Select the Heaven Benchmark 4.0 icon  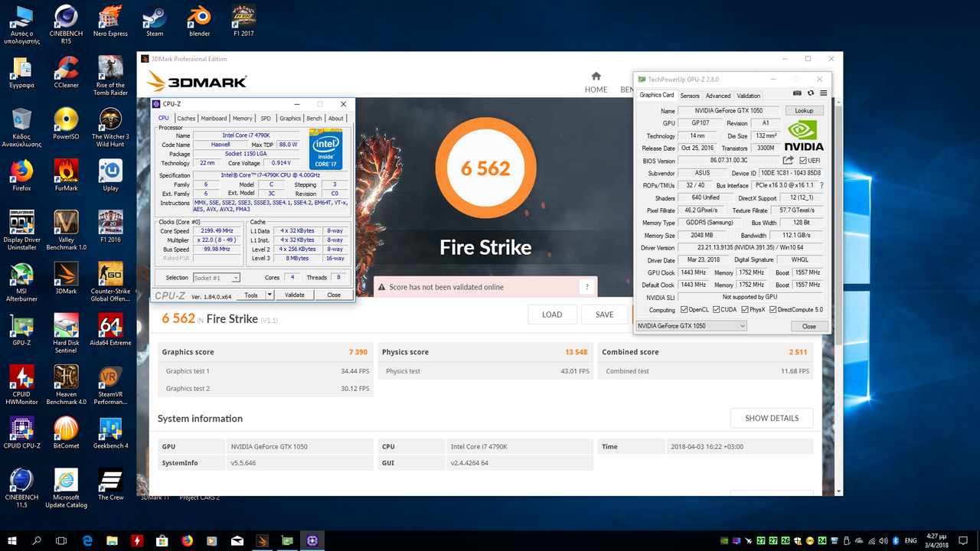[66, 384]
